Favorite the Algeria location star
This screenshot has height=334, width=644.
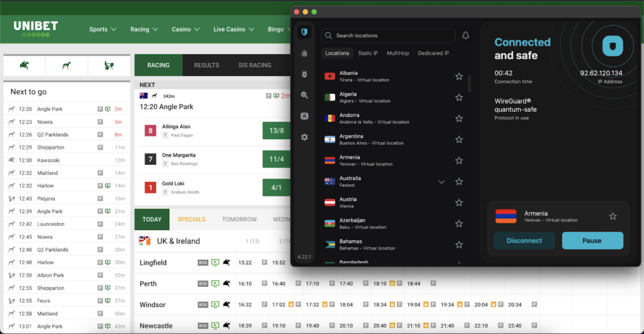pos(458,97)
